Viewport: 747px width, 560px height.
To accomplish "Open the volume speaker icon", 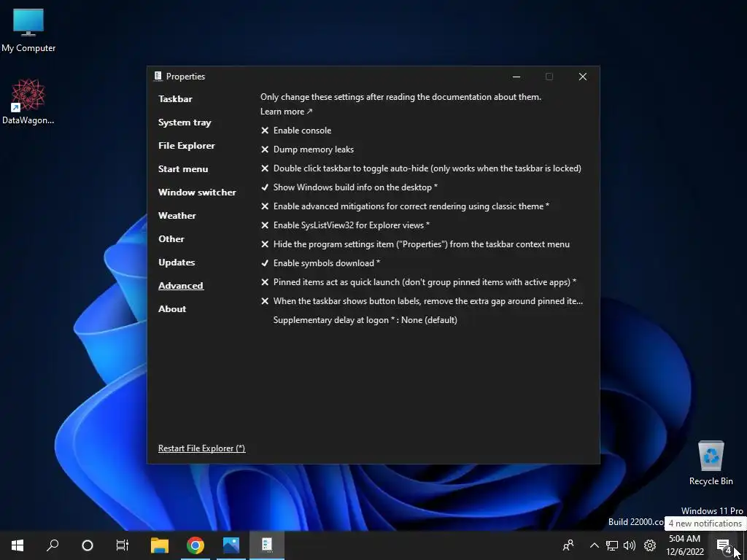I will click(630, 545).
